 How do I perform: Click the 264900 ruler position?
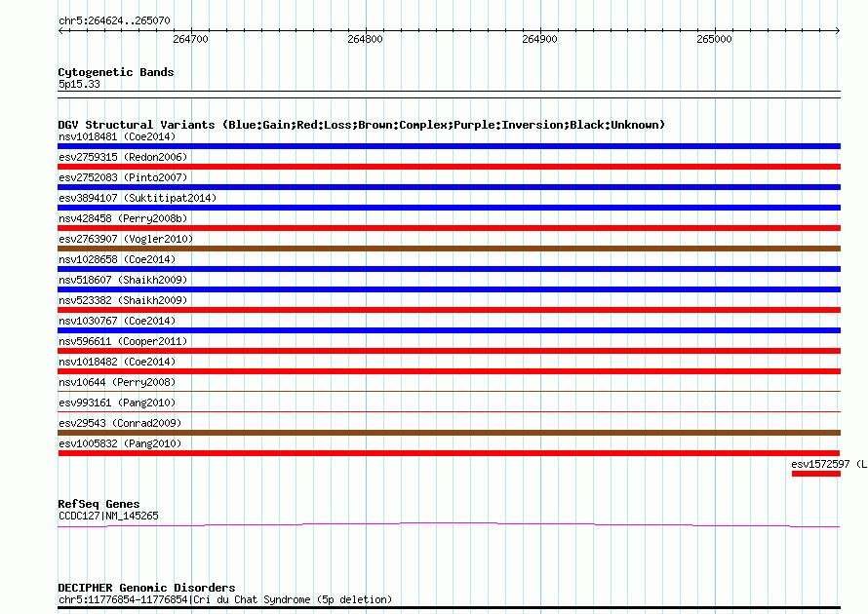[x=539, y=39]
